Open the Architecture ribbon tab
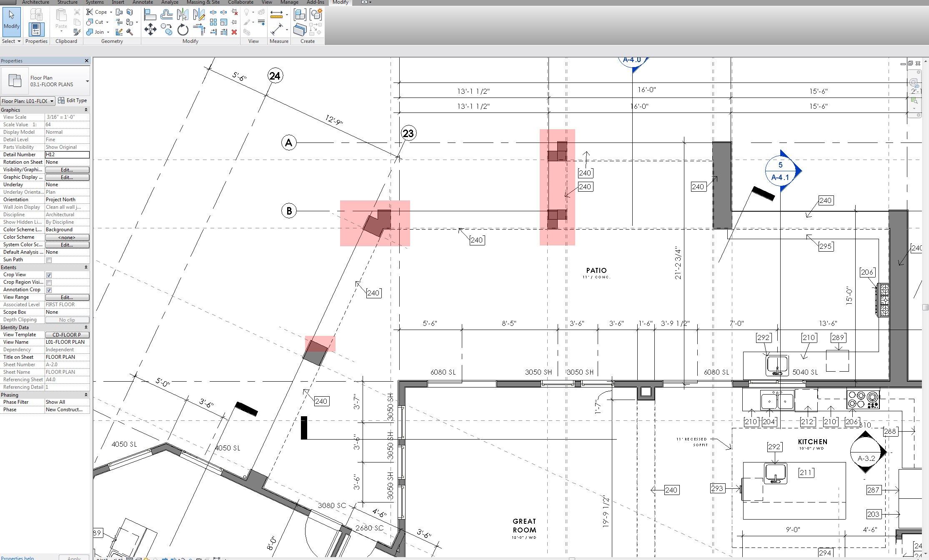Screen dimensions: 929x560 35,2
